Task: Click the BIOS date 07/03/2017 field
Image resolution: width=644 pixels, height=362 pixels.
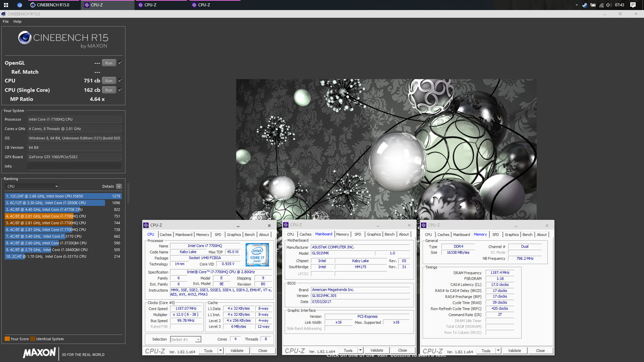Action: (x=361, y=302)
